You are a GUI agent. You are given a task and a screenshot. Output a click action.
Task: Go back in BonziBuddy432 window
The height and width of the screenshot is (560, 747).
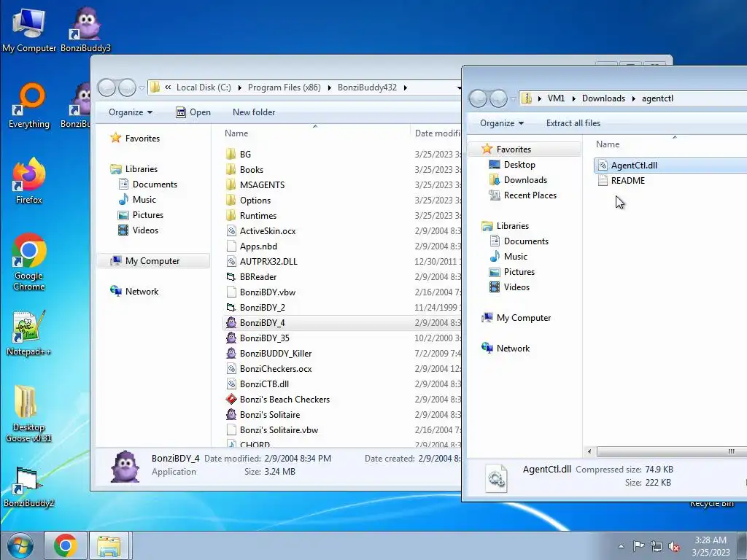click(107, 87)
